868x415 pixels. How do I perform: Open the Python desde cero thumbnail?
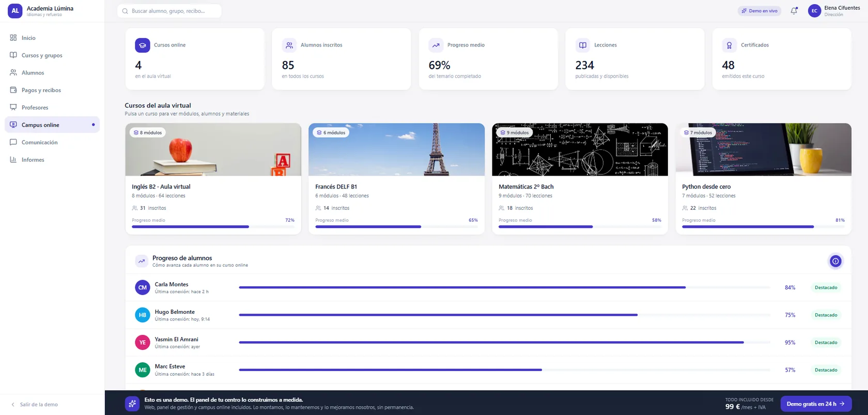point(764,149)
